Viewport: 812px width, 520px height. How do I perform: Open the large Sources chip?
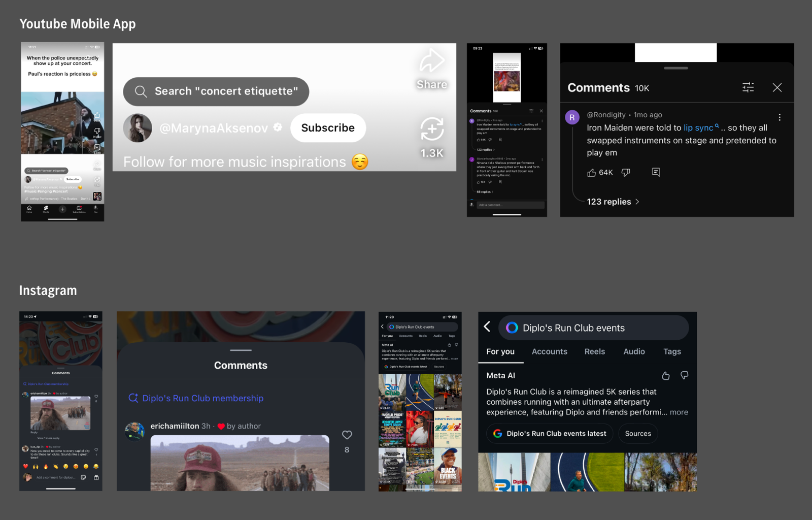pyautogui.click(x=638, y=434)
